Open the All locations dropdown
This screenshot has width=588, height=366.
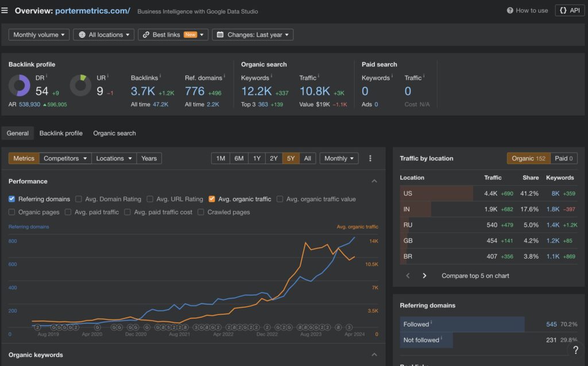point(103,34)
